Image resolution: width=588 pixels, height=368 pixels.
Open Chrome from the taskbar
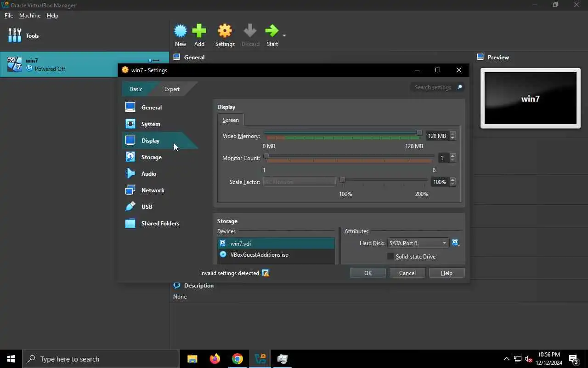point(237,359)
